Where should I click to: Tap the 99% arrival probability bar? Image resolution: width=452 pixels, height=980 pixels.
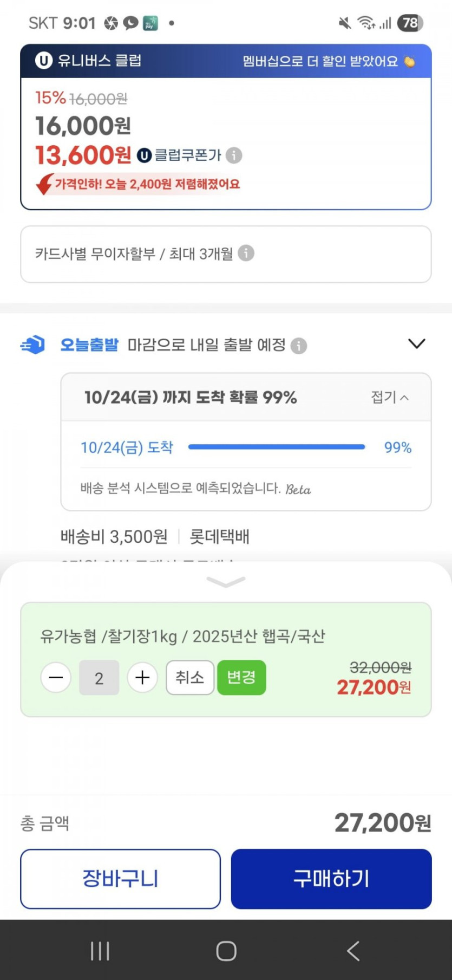(x=276, y=447)
